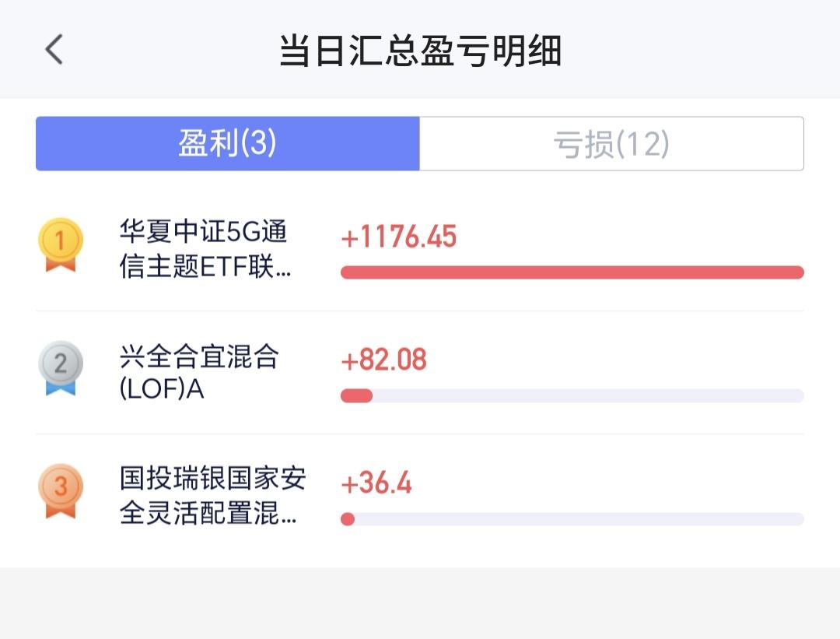Image resolution: width=840 pixels, height=639 pixels.
Task: Click the short red segment on second bar
Action: coord(356,395)
